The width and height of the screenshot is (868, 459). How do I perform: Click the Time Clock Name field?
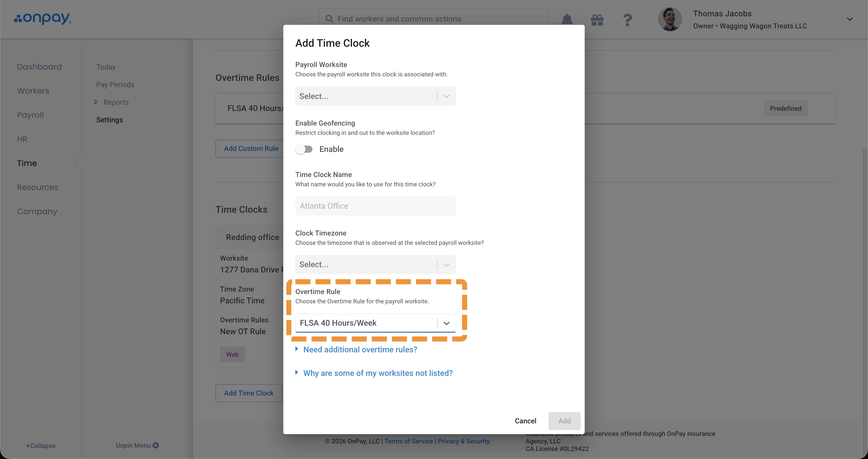pyautogui.click(x=375, y=206)
